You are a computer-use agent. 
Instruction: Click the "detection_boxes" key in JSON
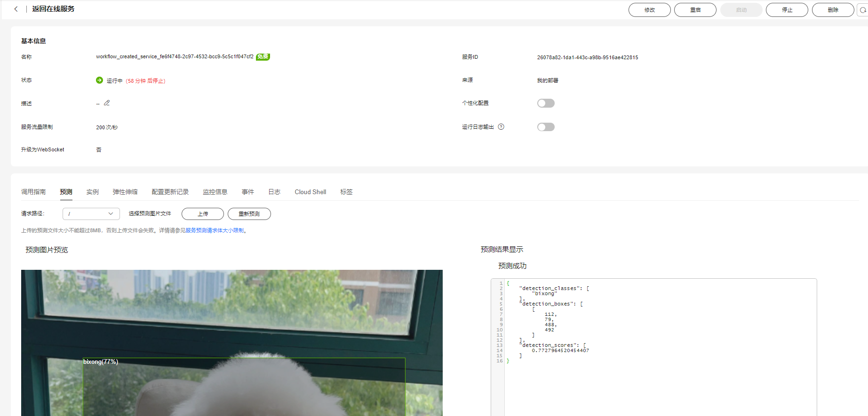pyautogui.click(x=547, y=304)
